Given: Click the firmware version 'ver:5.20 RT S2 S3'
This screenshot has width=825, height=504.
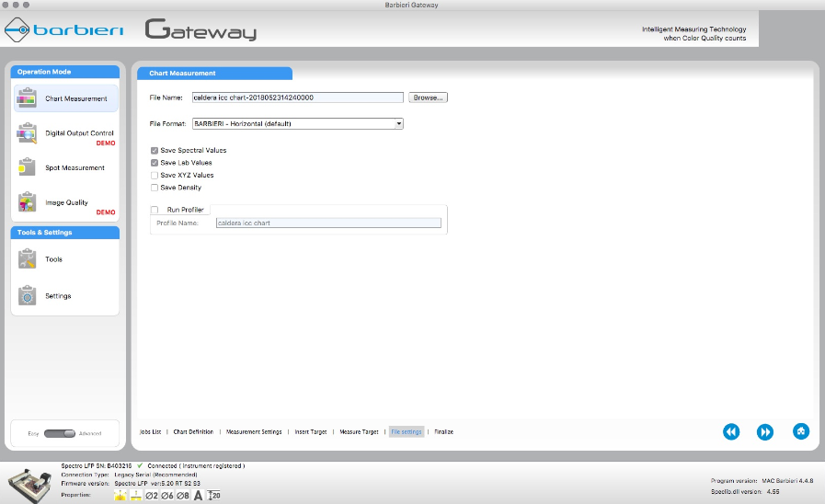Looking at the screenshot, I should (x=175, y=484).
